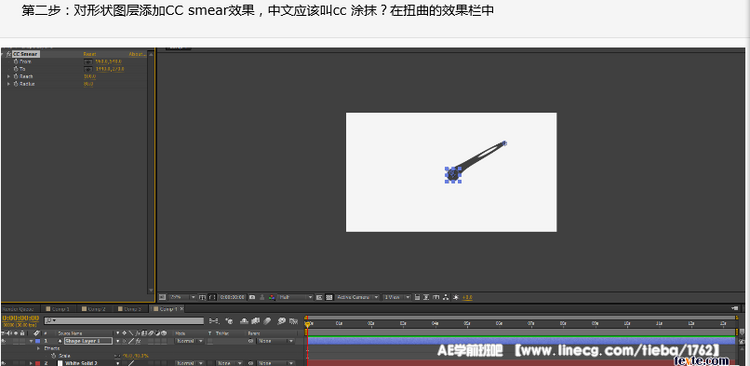The width and height of the screenshot is (750, 366).
Task: Toggle the transparency grid
Action: pos(329,297)
